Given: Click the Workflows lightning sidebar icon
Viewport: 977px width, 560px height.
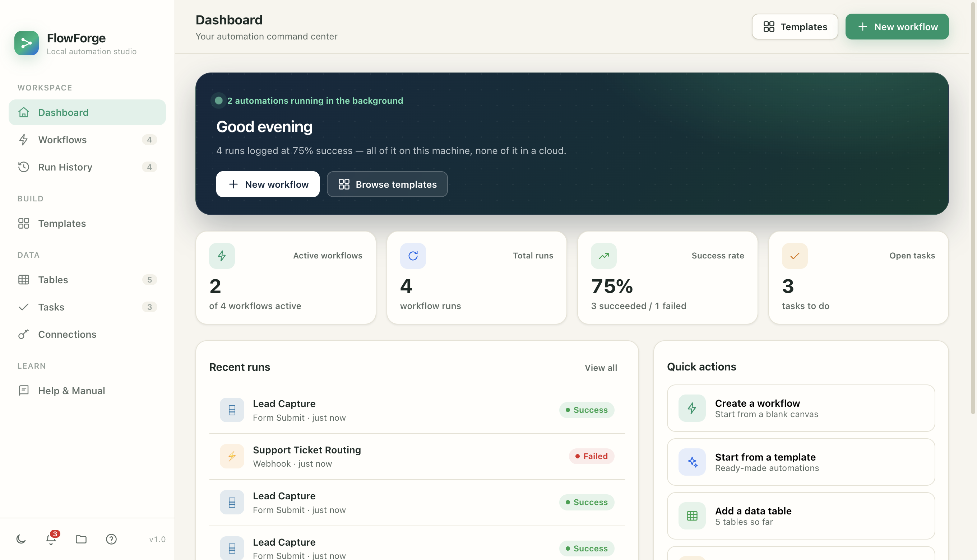Looking at the screenshot, I should 24,140.
